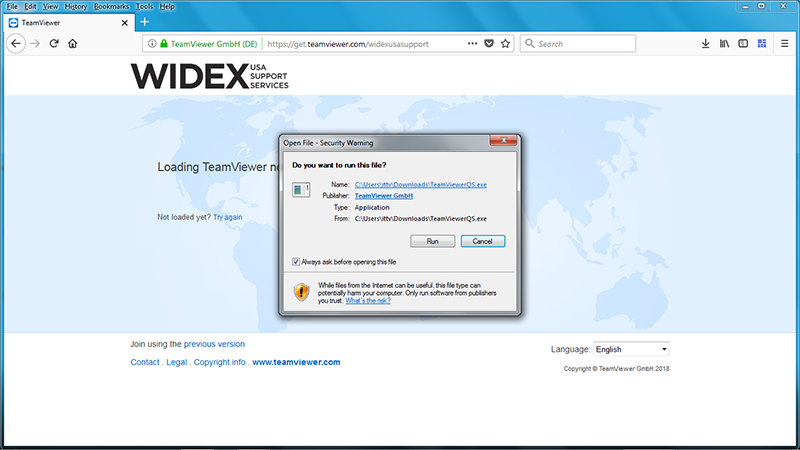Click inside the Search input field
The height and width of the screenshot is (450, 800).
click(585, 44)
